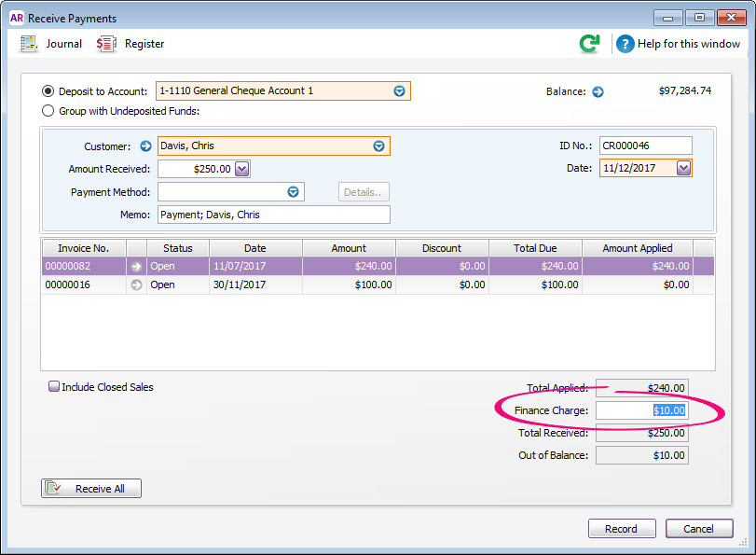Choose Group with Undeposited Funds option
The image size is (756, 555).
[48, 111]
